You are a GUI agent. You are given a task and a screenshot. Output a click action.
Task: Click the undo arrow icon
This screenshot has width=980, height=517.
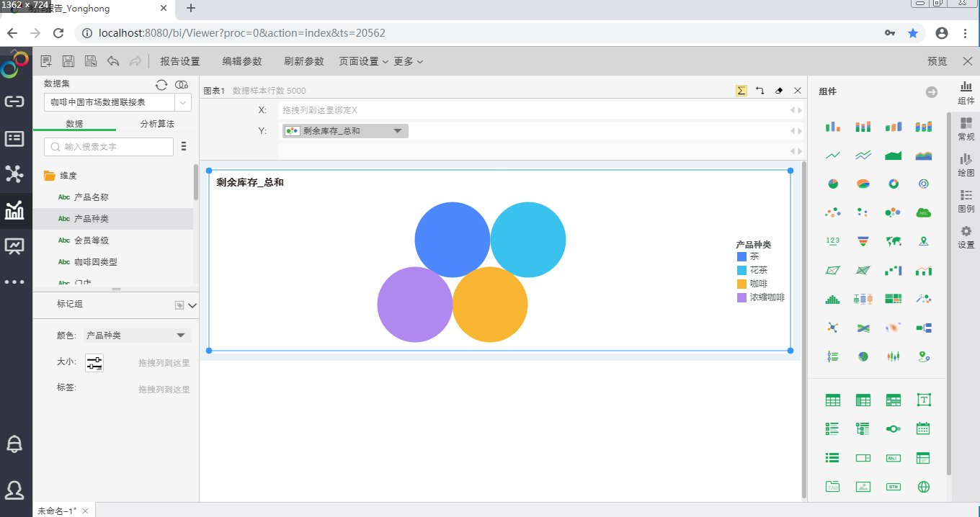113,60
